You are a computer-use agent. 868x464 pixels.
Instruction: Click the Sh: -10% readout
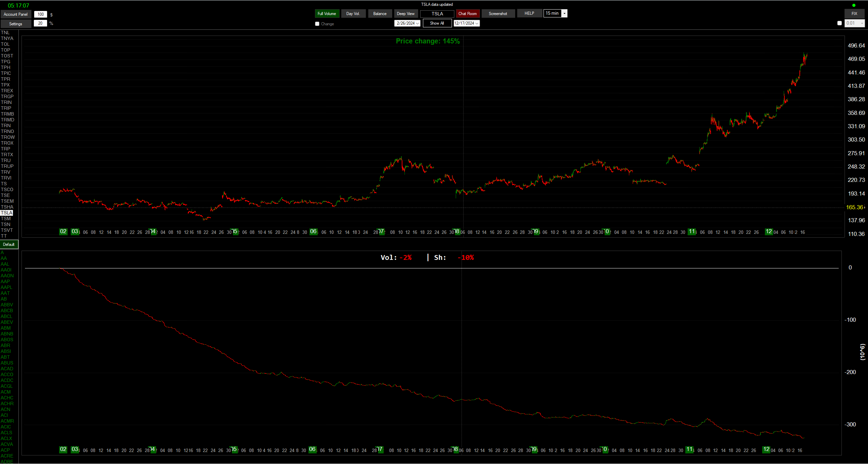(x=454, y=257)
